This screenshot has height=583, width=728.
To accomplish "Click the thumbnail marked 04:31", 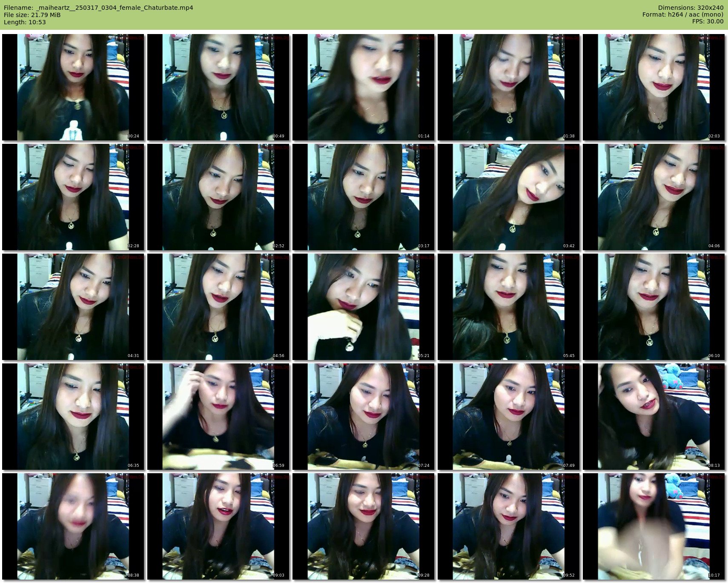I will pyautogui.click(x=73, y=307).
